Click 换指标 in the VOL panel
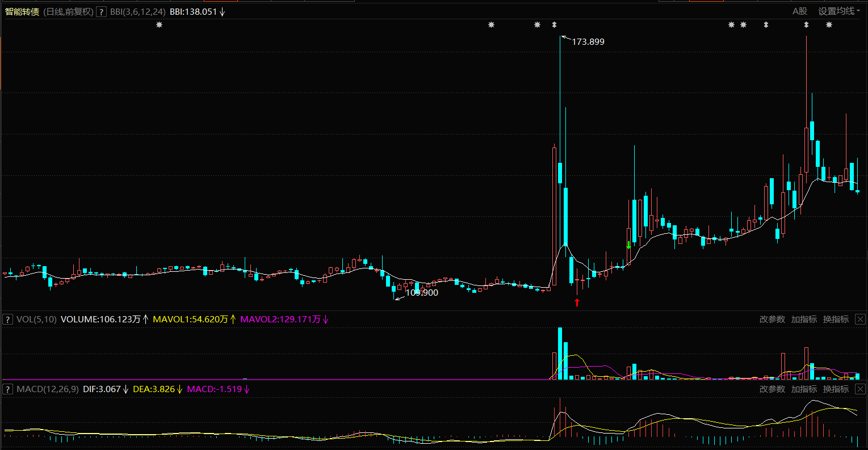Screen dimensions: 868x450 click(x=836, y=319)
